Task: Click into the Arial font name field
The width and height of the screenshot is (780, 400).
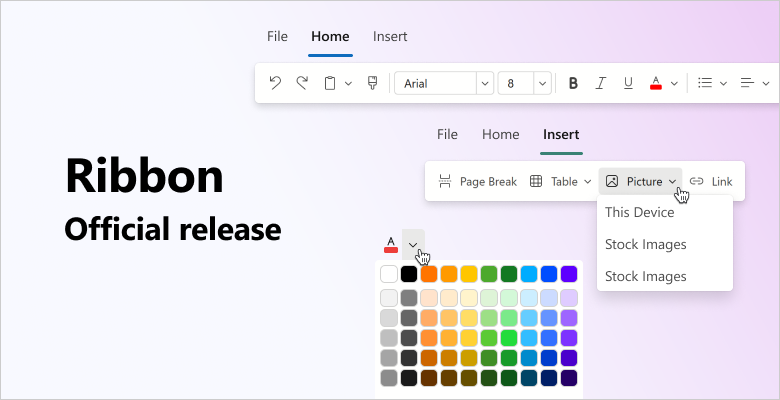Action: pos(436,83)
